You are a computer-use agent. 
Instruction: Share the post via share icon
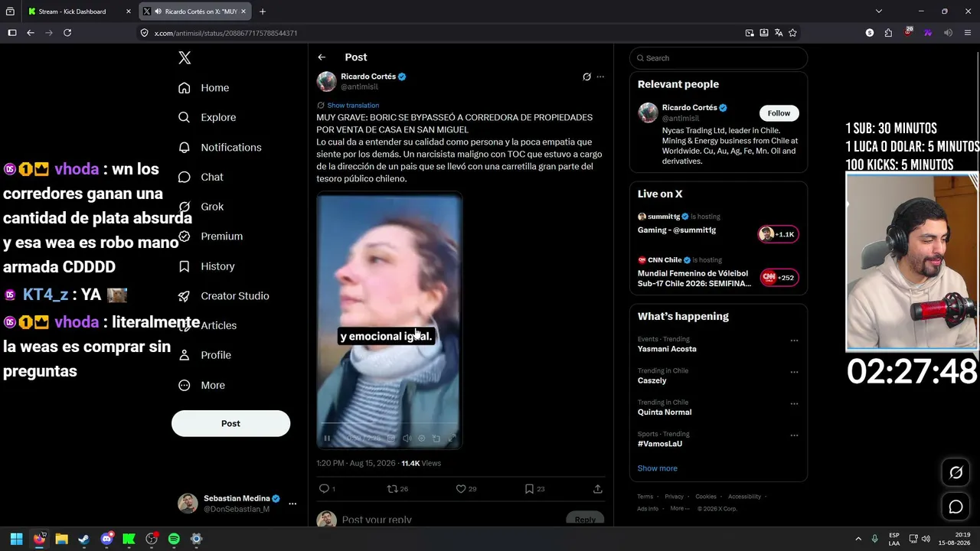click(x=598, y=488)
